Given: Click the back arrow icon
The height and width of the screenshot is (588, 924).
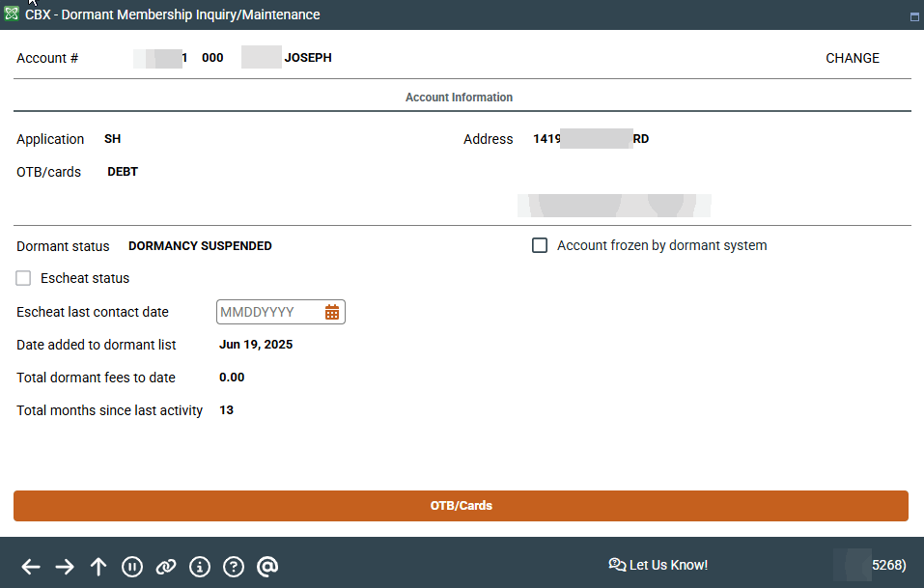Looking at the screenshot, I should pos(31,567).
